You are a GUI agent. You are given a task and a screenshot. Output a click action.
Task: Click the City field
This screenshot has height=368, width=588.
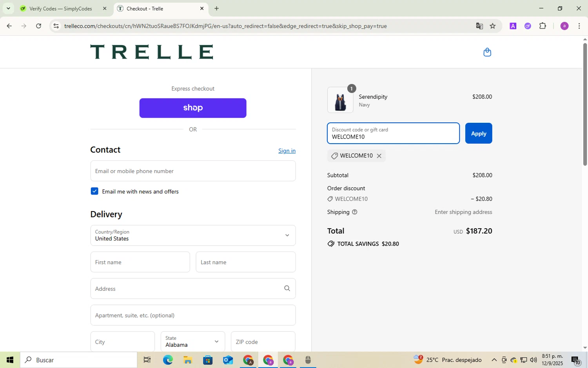(x=123, y=342)
